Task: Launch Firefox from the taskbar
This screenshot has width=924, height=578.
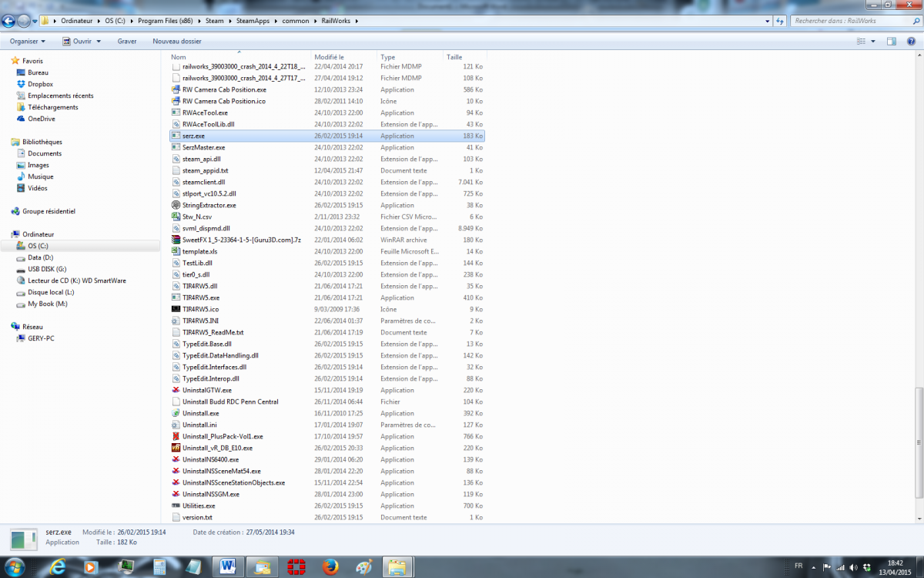Action: 330,566
